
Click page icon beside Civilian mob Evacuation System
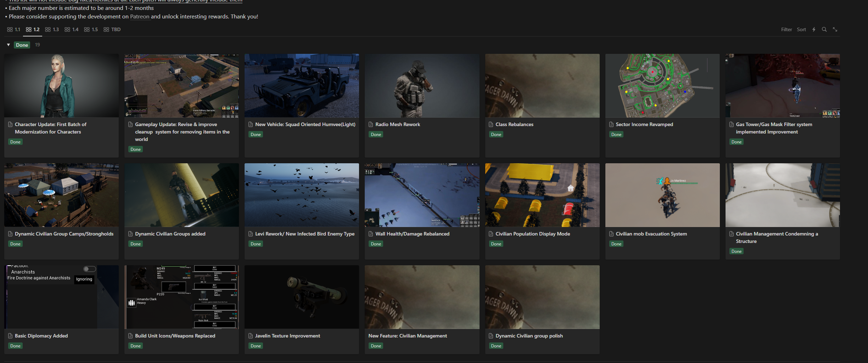[611, 234]
